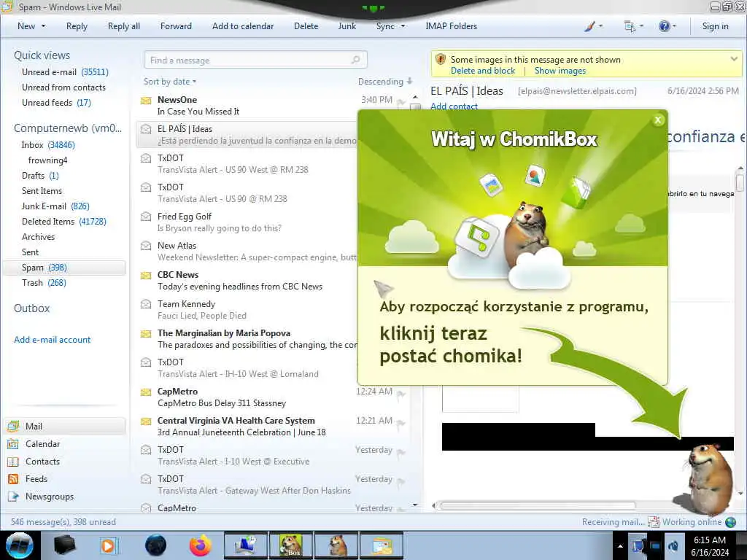Click the volume icon in system tray

[x=673, y=546]
